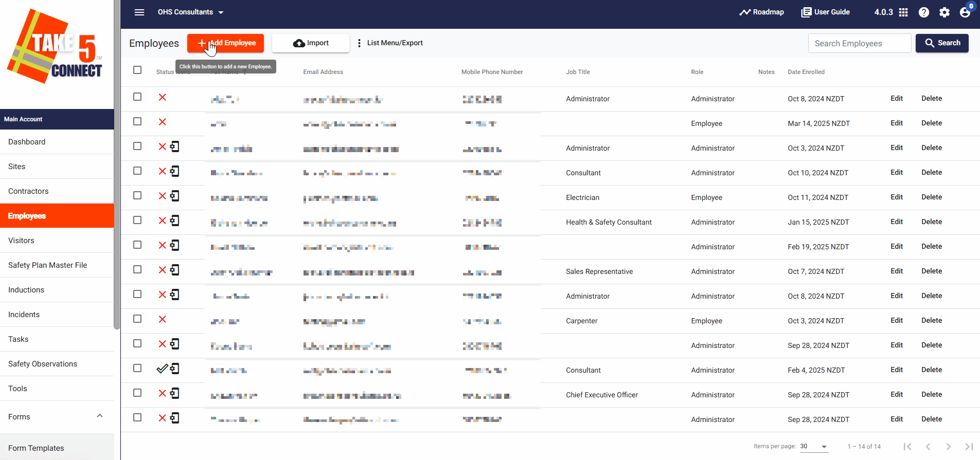Open the user account icon
Viewport: 980px width, 460px height.
coord(965,12)
